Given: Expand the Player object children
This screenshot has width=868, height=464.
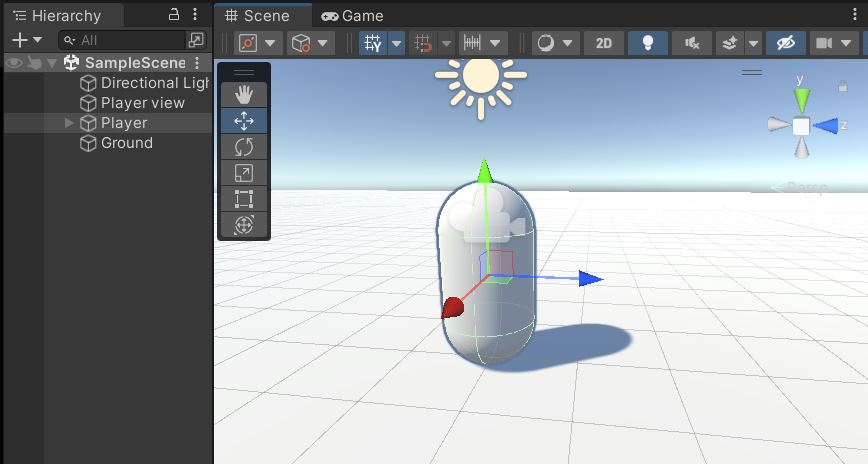Looking at the screenshot, I should click(x=69, y=123).
